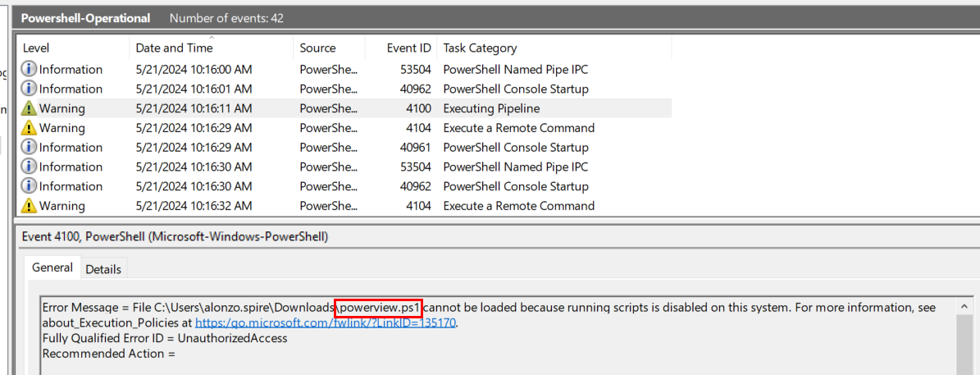The height and width of the screenshot is (375, 980).
Task: Click the information icon on the 10:16:01 row
Action: pyautogui.click(x=29, y=89)
